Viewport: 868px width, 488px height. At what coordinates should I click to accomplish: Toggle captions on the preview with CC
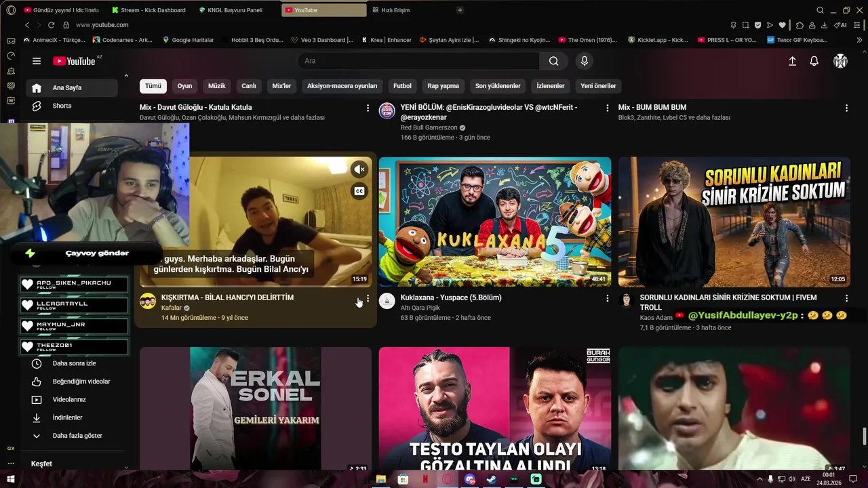pos(359,191)
